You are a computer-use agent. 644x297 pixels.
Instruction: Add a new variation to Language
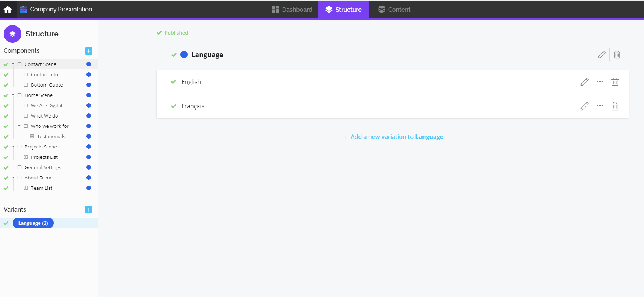[x=393, y=137]
